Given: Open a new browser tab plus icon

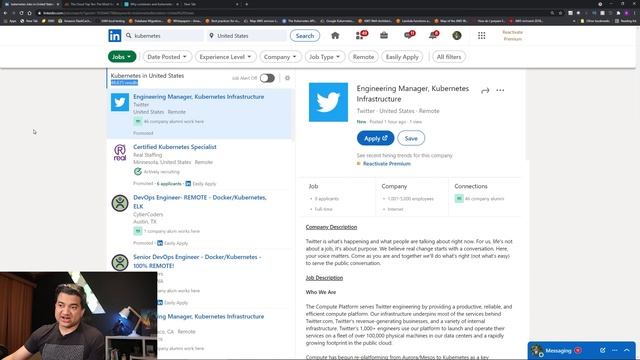Looking at the screenshot, I should 247,4.
